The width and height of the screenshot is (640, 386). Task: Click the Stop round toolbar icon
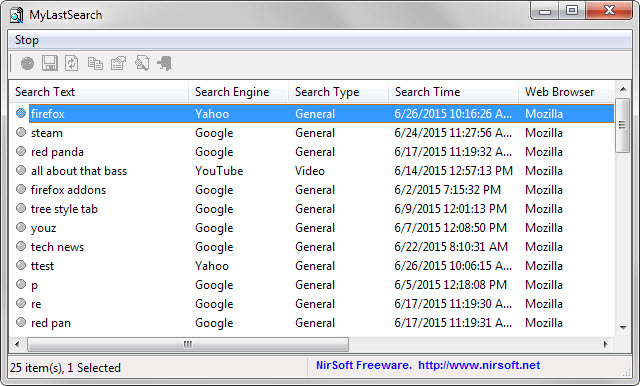pyautogui.click(x=27, y=64)
